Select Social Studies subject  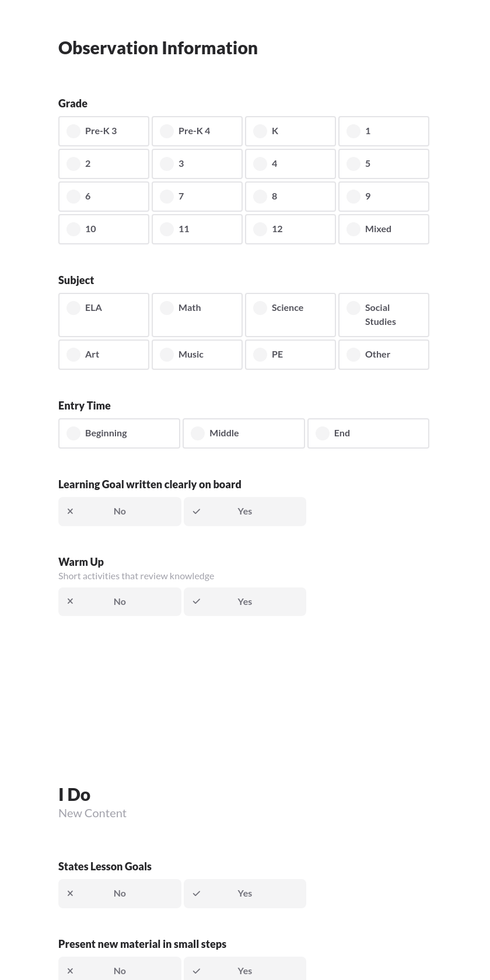(383, 314)
